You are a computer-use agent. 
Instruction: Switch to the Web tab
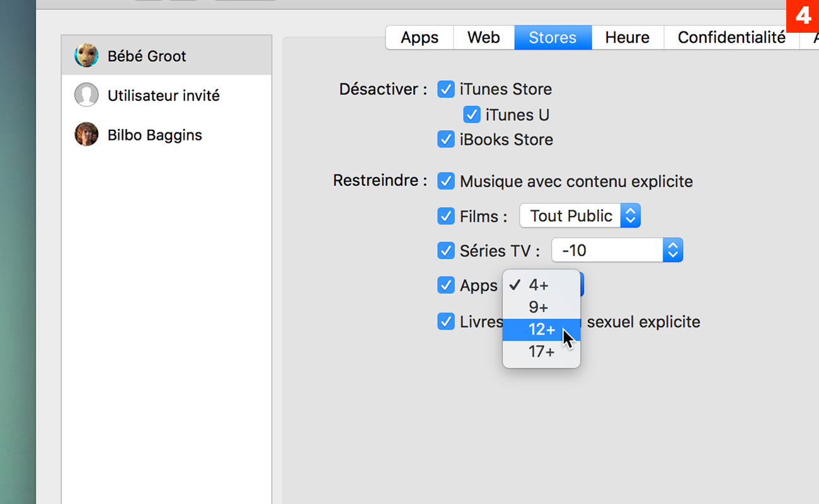[x=484, y=37]
